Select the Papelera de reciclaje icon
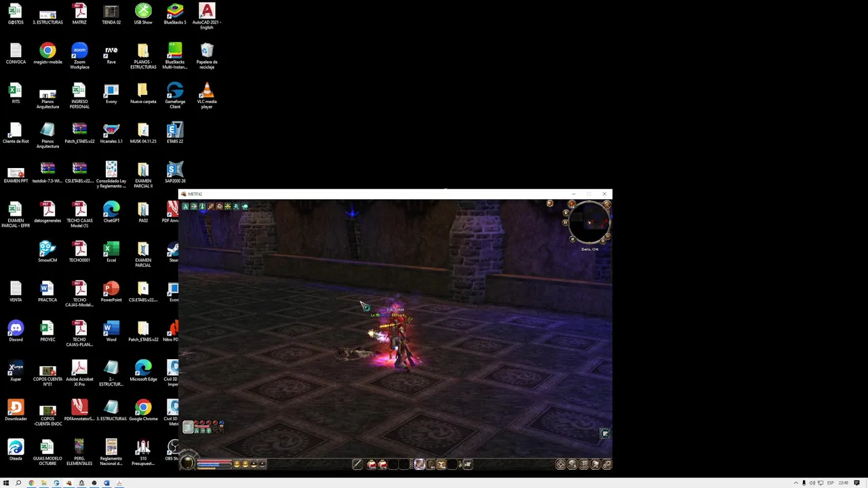The image size is (868, 488). click(207, 56)
